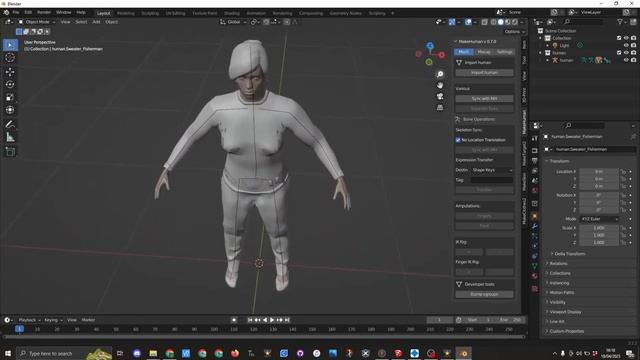Select the Cursor tool
Image resolution: width=640 pixels, height=360 pixels.
coord(10,58)
